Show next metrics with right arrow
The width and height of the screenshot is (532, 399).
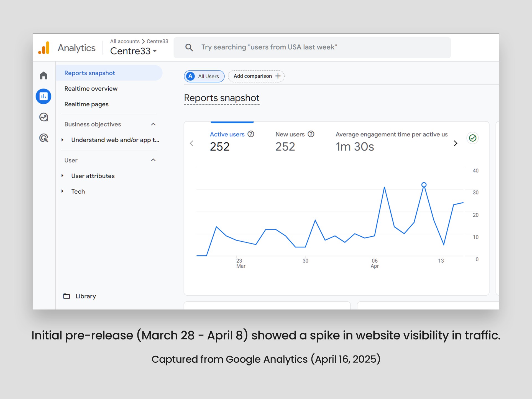click(455, 143)
